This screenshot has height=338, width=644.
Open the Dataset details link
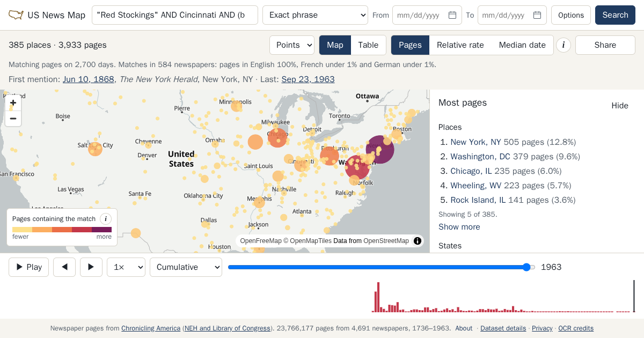pos(503,328)
